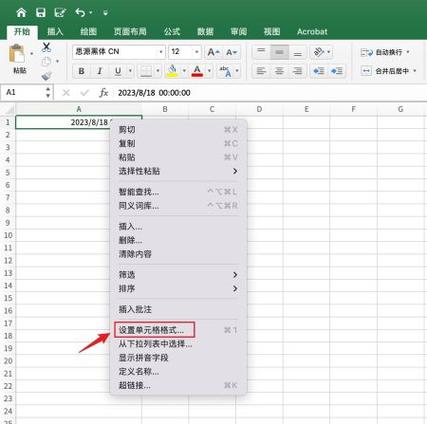Click the formula bar showing 2023/8/18 00:00:00

[x=270, y=93]
